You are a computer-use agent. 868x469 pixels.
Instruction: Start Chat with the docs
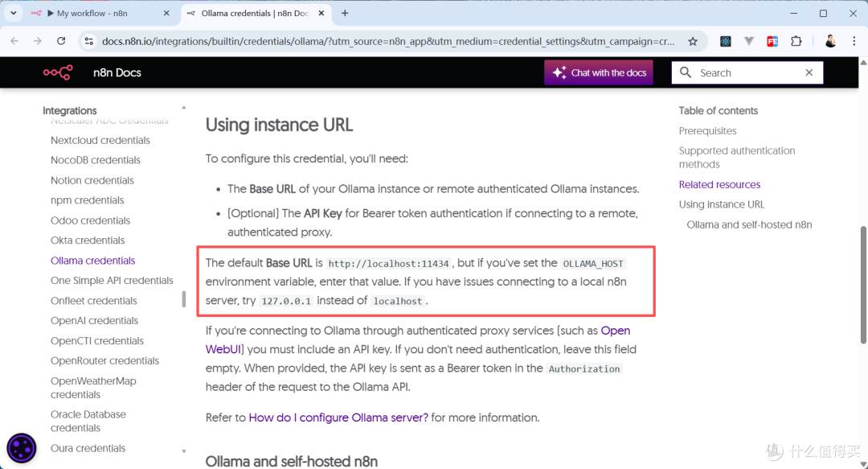(599, 72)
